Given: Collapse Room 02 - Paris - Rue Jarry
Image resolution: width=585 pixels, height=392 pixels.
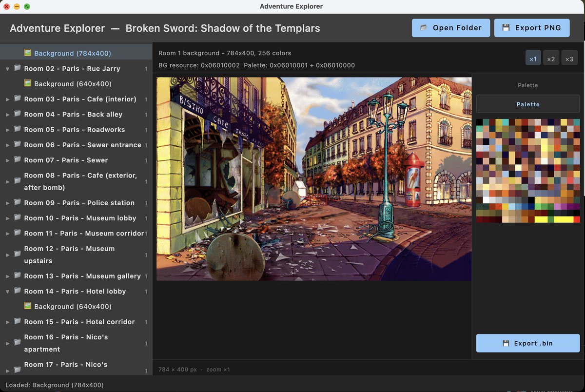Looking at the screenshot, I should pos(7,69).
